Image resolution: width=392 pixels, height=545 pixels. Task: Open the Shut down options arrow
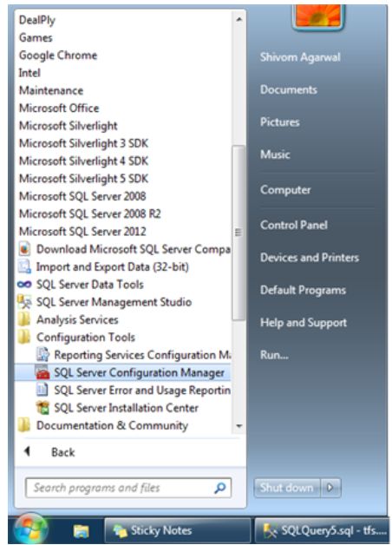click(330, 488)
